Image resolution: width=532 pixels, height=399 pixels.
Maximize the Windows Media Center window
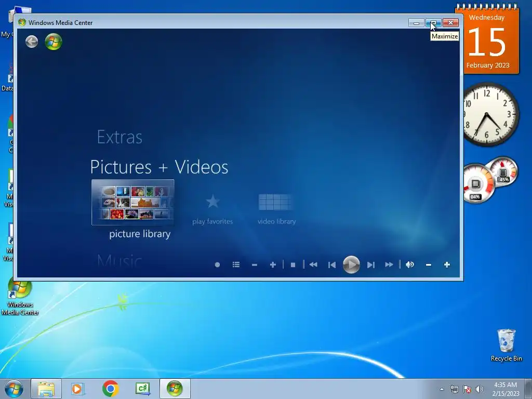tap(433, 23)
